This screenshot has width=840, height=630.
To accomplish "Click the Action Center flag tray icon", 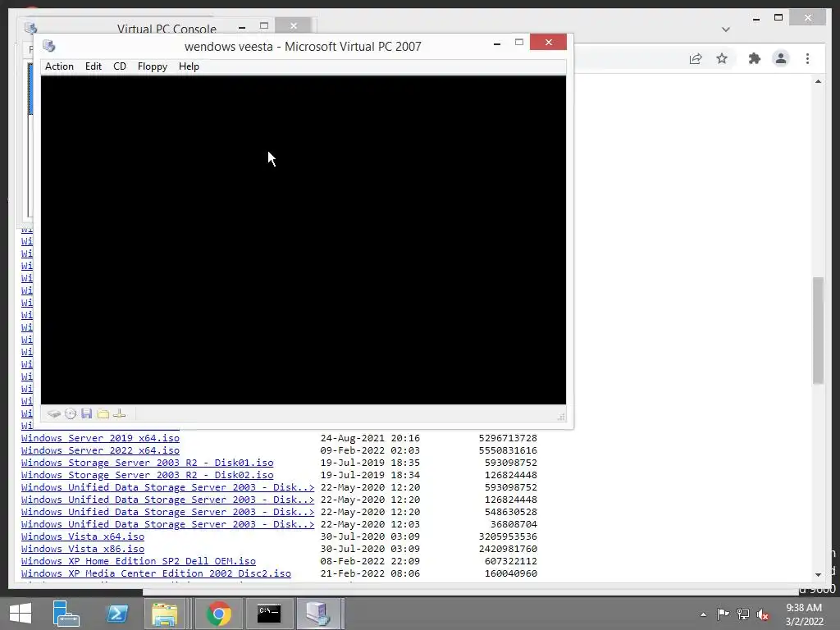I will pos(724,614).
